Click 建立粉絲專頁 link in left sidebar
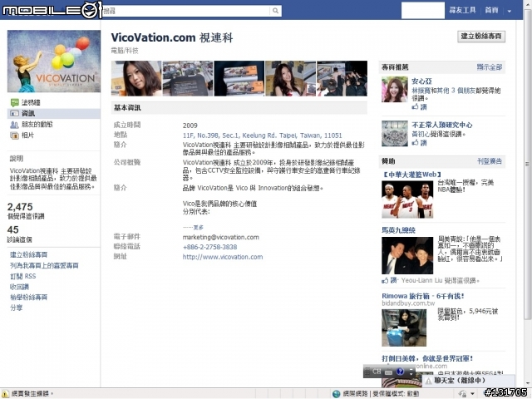This screenshot has width=532, height=399. pos(28,255)
